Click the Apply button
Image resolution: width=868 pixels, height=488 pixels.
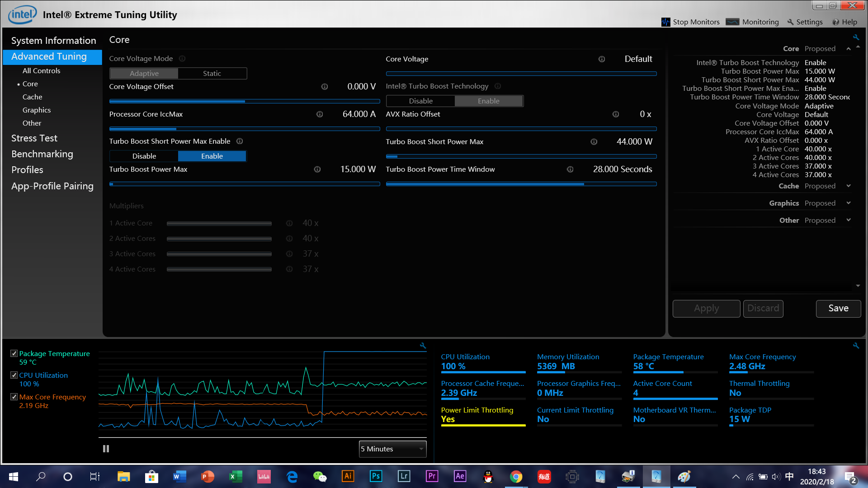[x=707, y=309]
